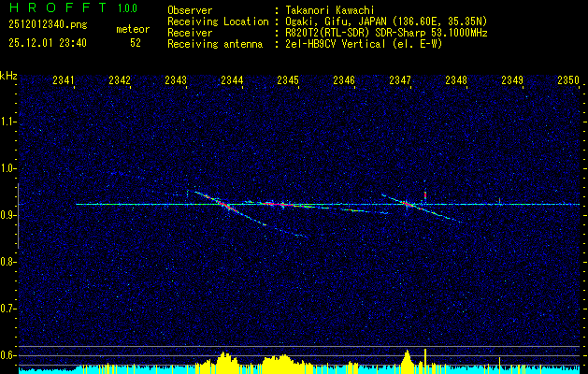Select the version number 1.0.0

pos(127,8)
